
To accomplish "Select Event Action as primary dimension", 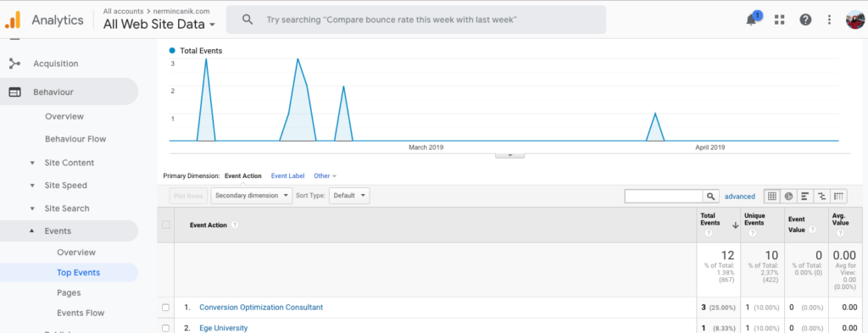I will 243,176.
